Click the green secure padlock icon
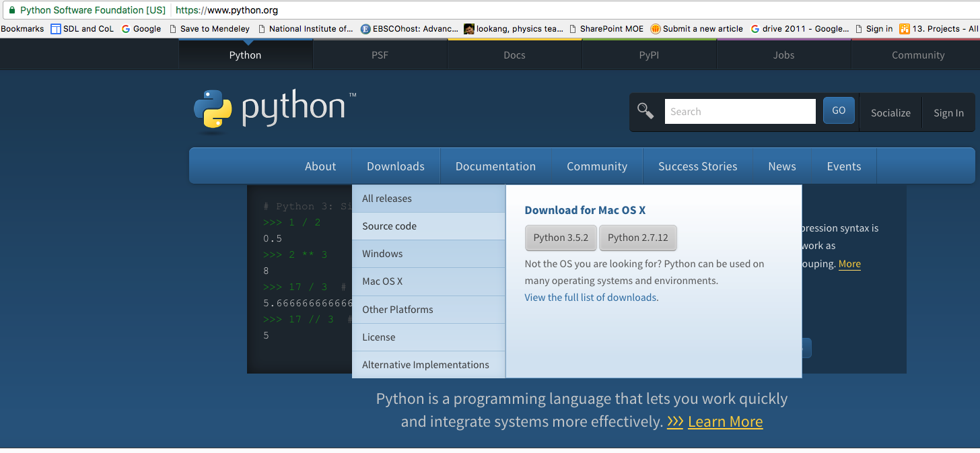Screen dimensions: 980x453 tap(11, 10)
